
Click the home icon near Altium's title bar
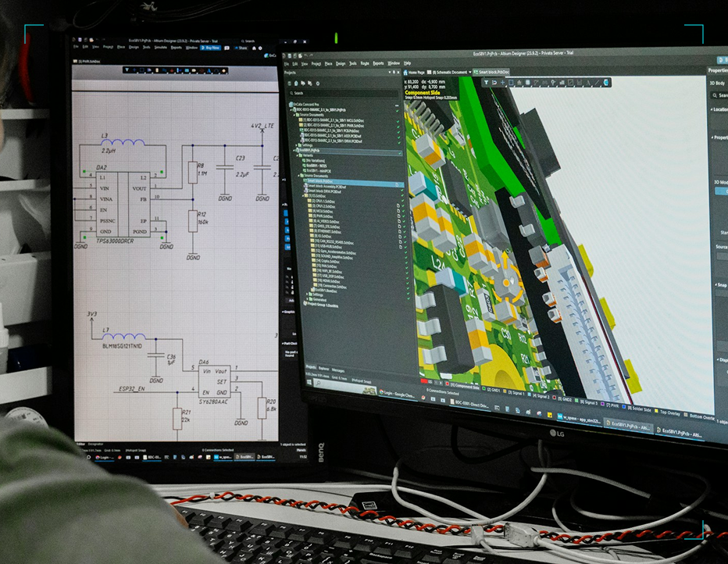click(254, 48)
